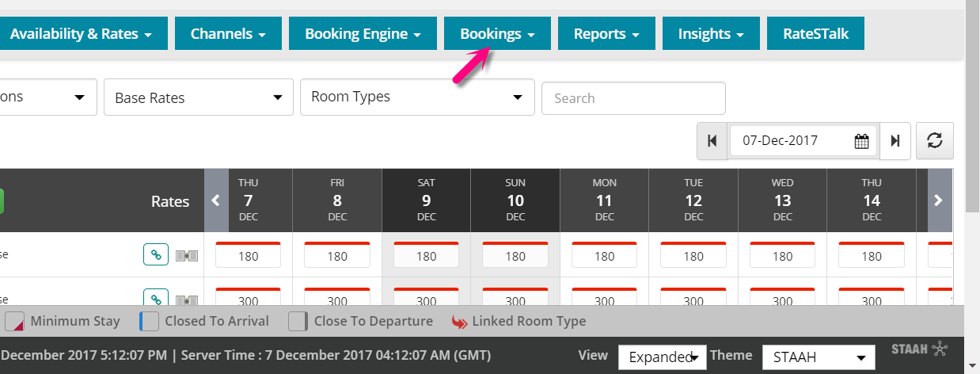Click the STAAH logo in footer
The image size is (980, 374).
tap(919, 349)
